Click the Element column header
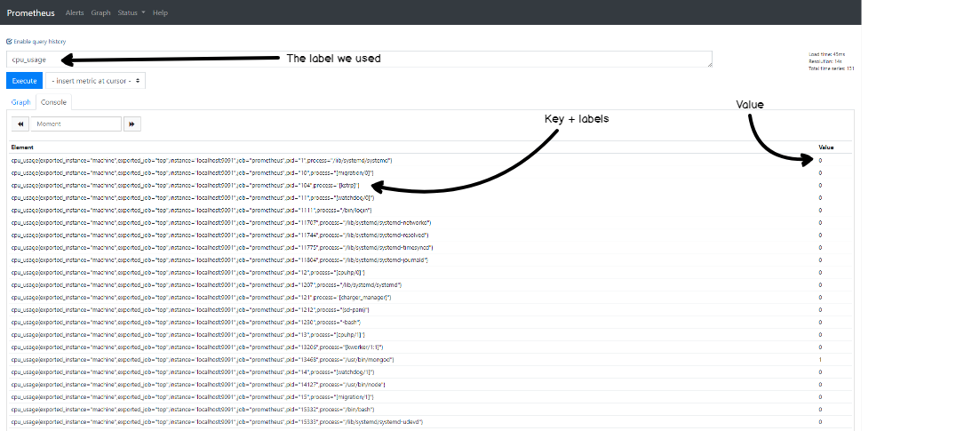 coord(21,148)
